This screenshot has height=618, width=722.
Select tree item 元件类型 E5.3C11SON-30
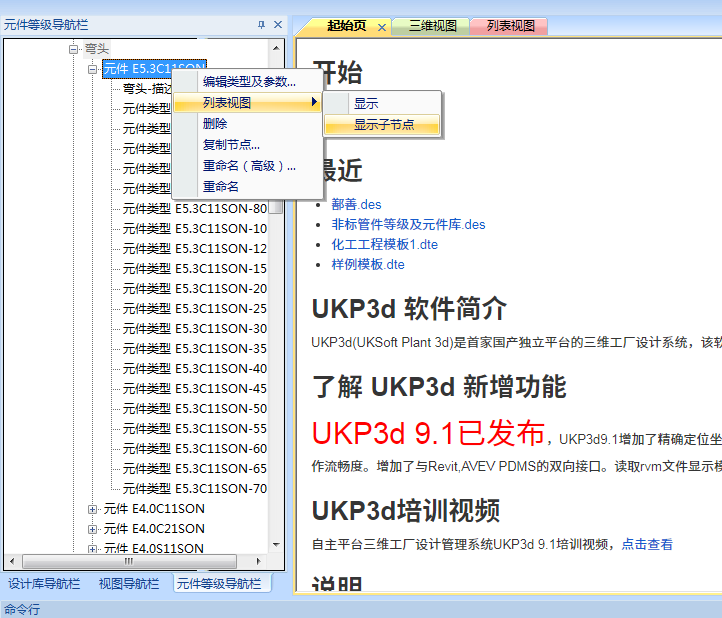(x=195, y=329)
